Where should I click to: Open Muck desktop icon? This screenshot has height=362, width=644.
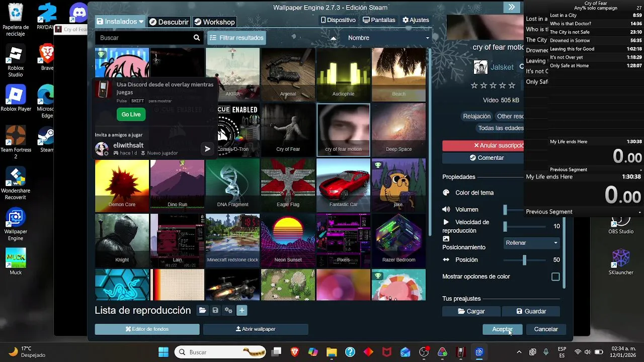(16, 261)
